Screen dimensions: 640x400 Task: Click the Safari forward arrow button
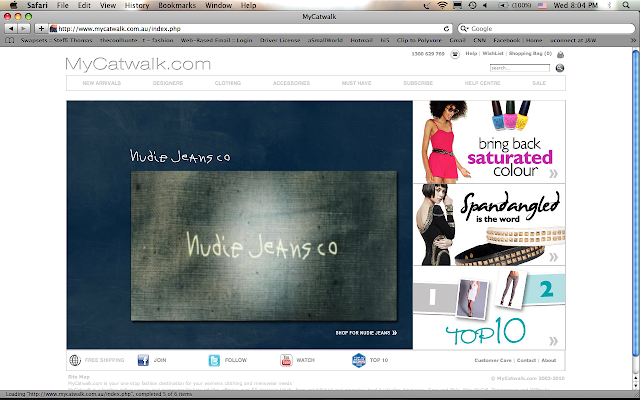pos(24,29)
